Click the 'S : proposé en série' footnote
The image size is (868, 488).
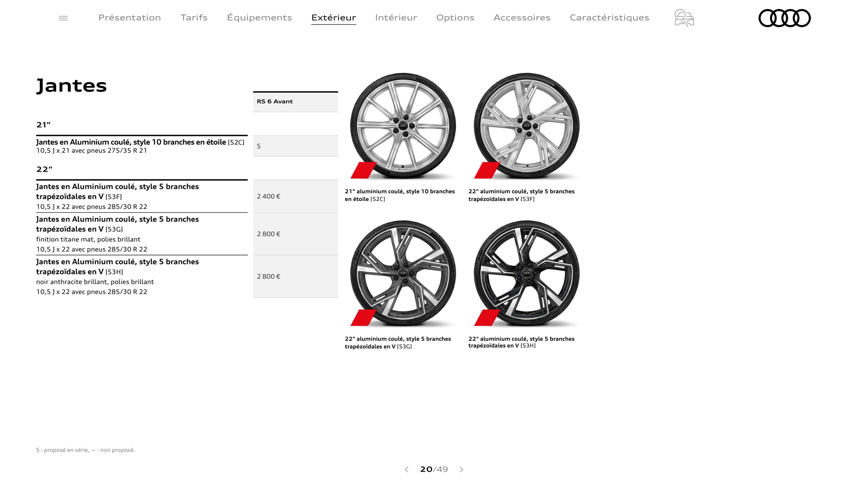(x=85, y=450)
